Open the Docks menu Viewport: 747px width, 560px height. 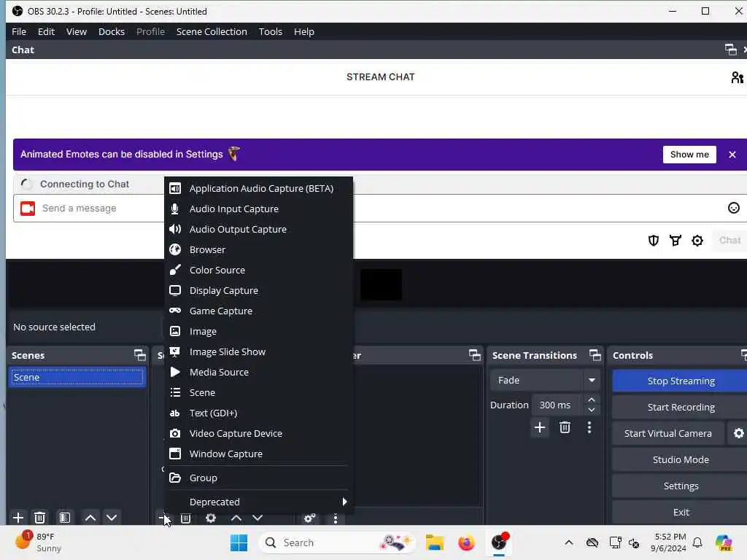[112, 31]
